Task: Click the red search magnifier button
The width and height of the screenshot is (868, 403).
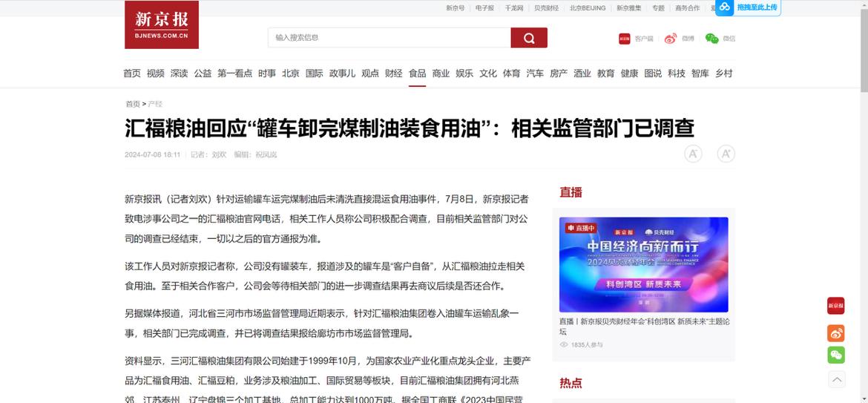Action: click(x=529, y=38)
